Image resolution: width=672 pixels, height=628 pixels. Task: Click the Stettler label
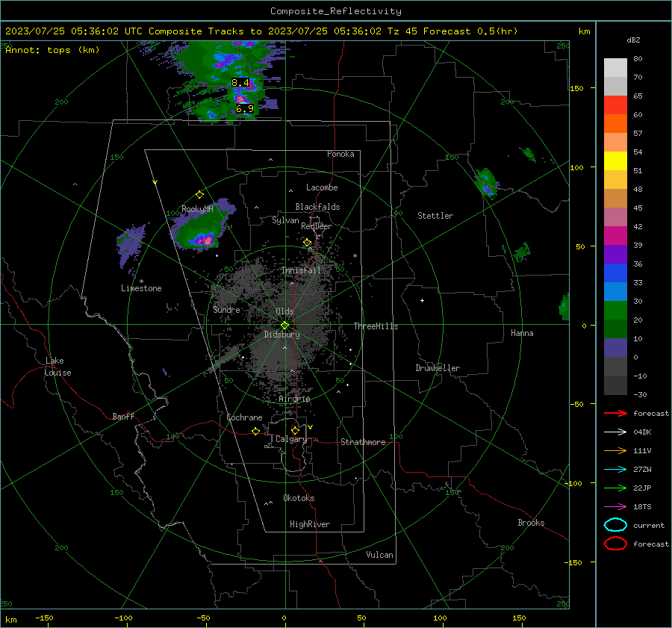pos(435,216)
